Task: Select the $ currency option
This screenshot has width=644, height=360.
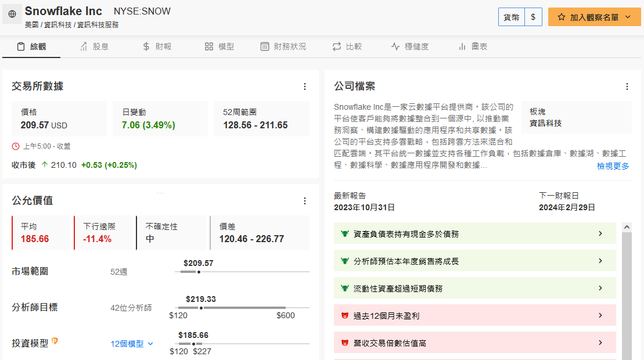Action: point(533,17)
